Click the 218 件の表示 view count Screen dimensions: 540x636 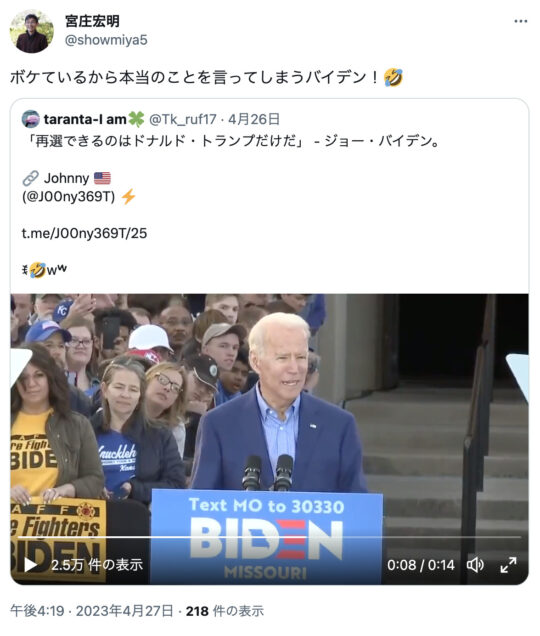(x=225, y=611)
